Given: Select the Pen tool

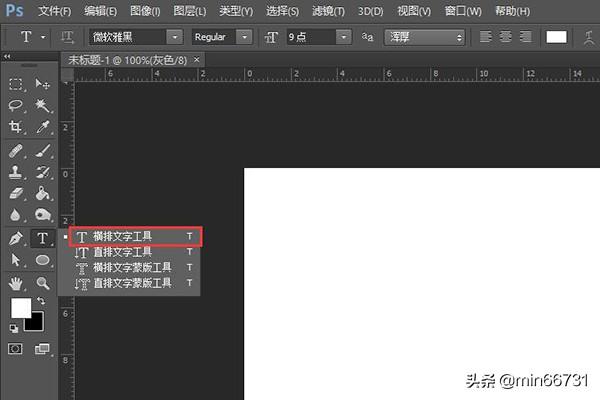Looking at the screenshot, I should [15, 239].
